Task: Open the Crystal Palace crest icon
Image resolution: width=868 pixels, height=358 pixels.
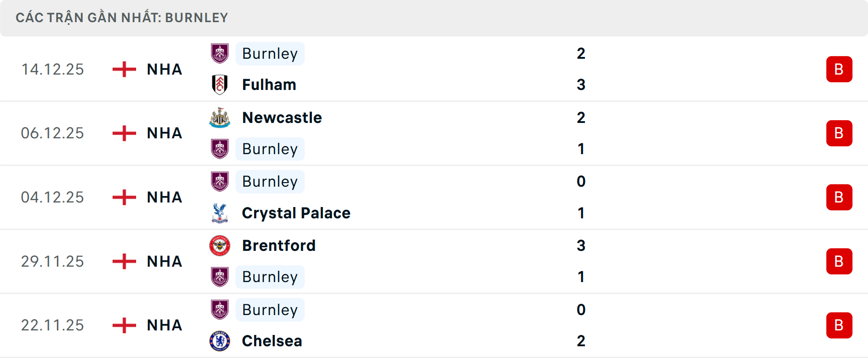Action: (220, 212)
